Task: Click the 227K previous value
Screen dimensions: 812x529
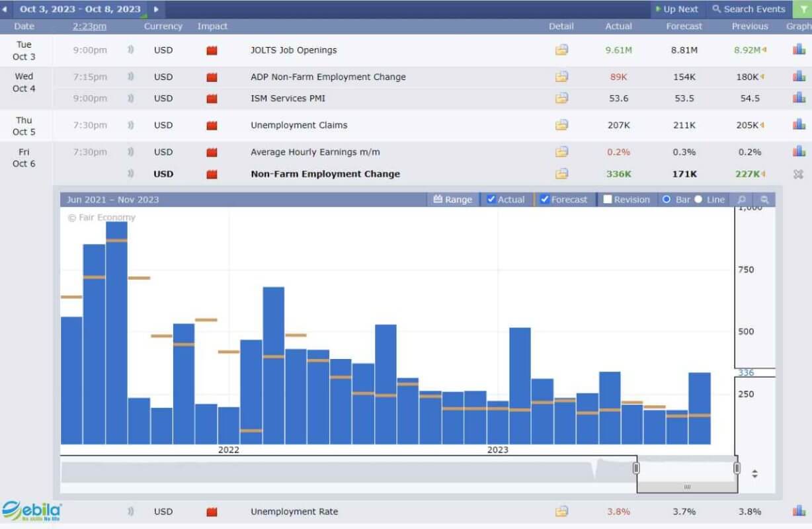Action: (x=747, y=174)
